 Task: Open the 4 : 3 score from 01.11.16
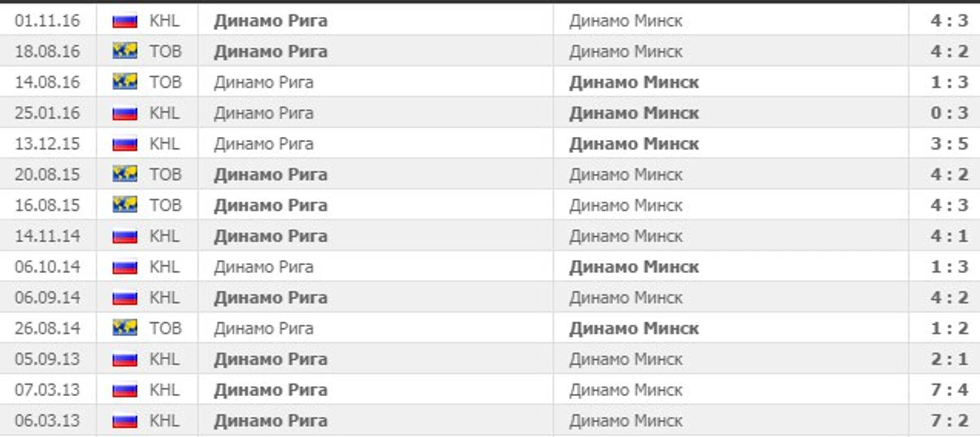[x=949, y=21]
